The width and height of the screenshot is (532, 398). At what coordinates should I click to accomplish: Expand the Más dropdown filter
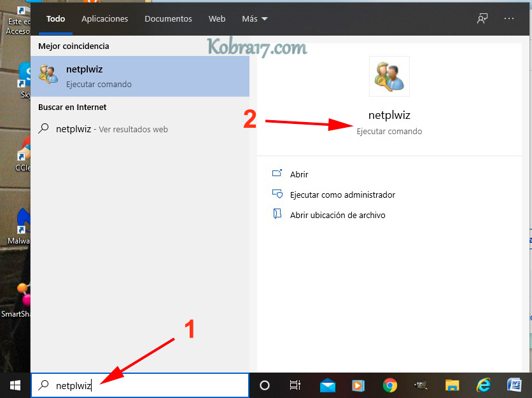pos(255,19)
